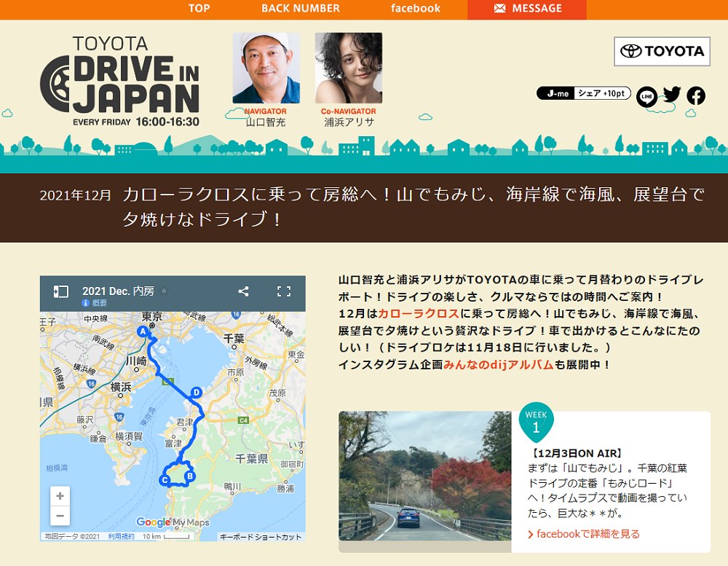
Task: Click the envelope icon in MESSAGE
Action: point(499,8)
